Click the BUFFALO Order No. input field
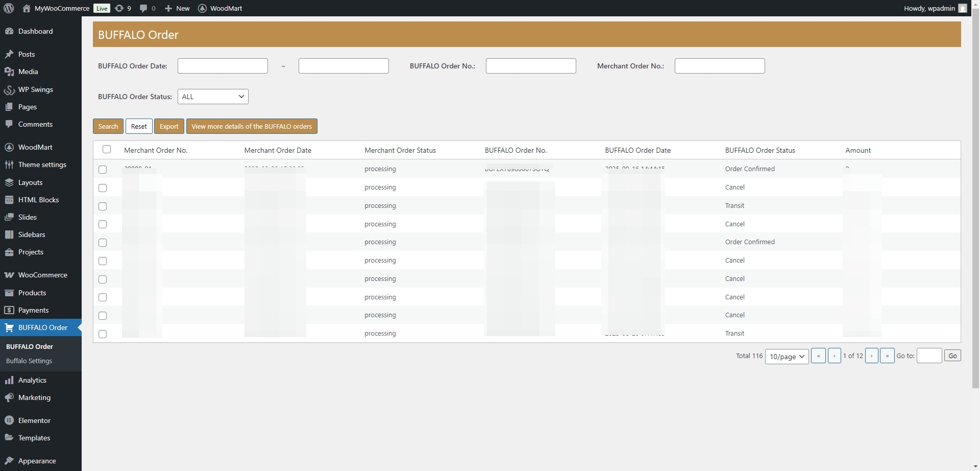Image resolution: width=980 pixels, height=471 pixels. coord(531,66)
